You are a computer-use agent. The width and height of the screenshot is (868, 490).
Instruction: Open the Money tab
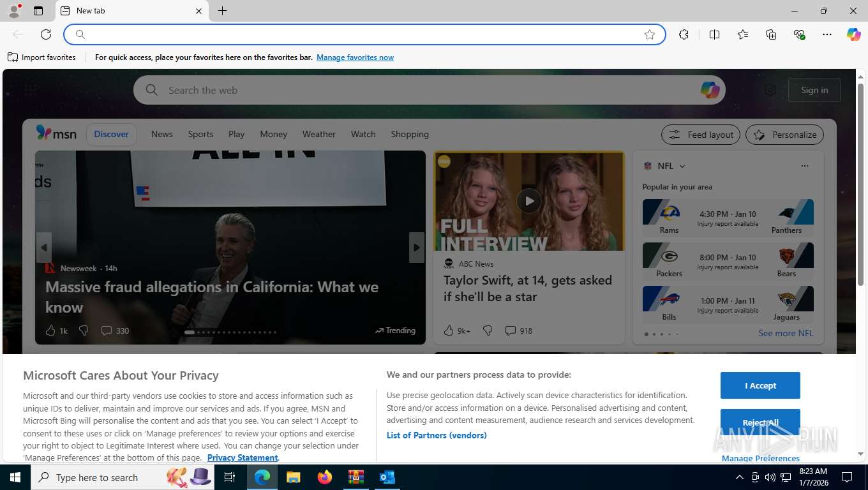[273, 134]
